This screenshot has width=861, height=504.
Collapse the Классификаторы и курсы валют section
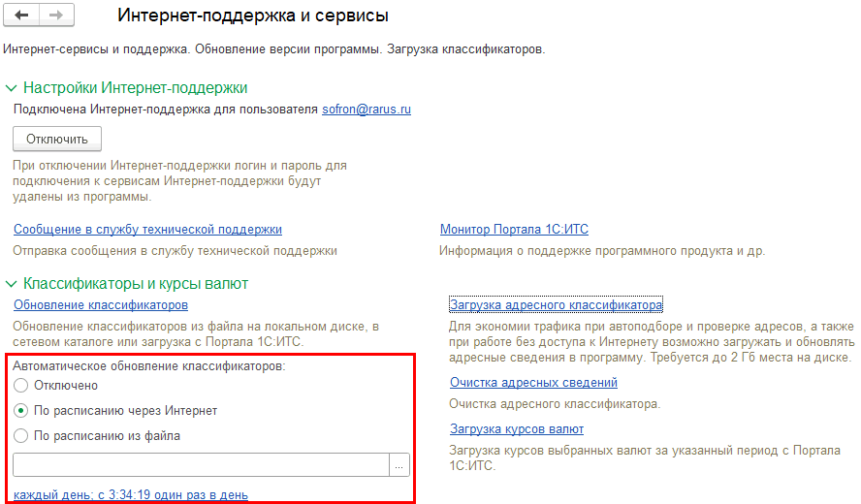tap(12, 284)
